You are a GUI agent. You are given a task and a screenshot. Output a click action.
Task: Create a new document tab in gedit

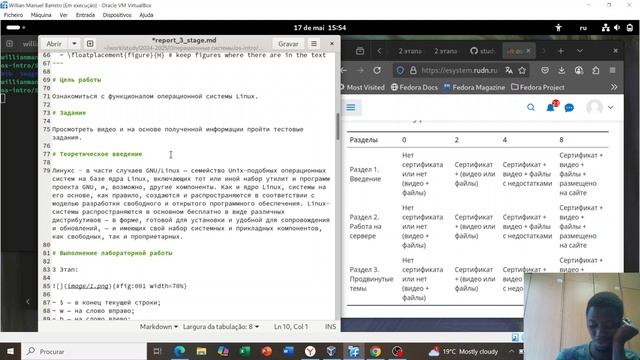[90, 44]
